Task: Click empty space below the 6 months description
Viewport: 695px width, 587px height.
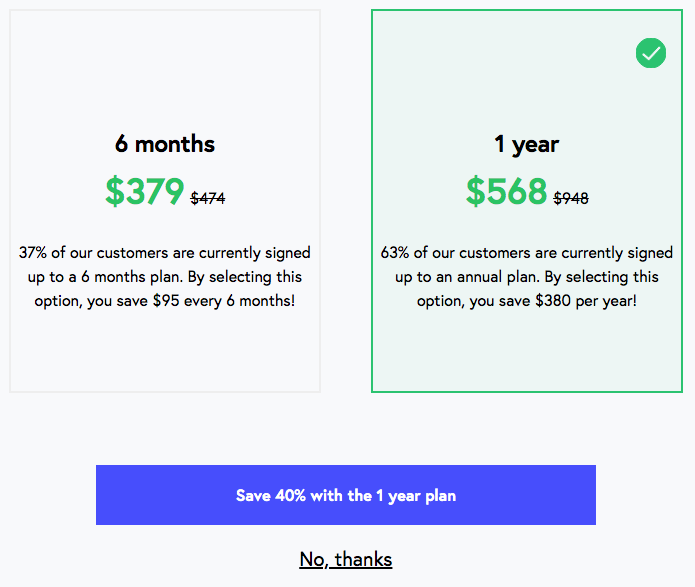Action: 165,350
